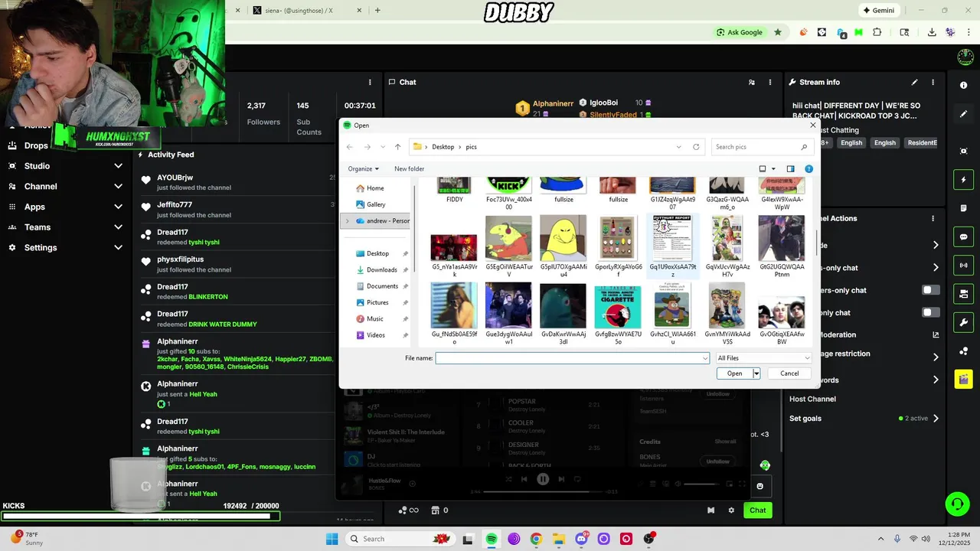
Task: Expand the Channel sidebar section
Action: pos(118,186)
